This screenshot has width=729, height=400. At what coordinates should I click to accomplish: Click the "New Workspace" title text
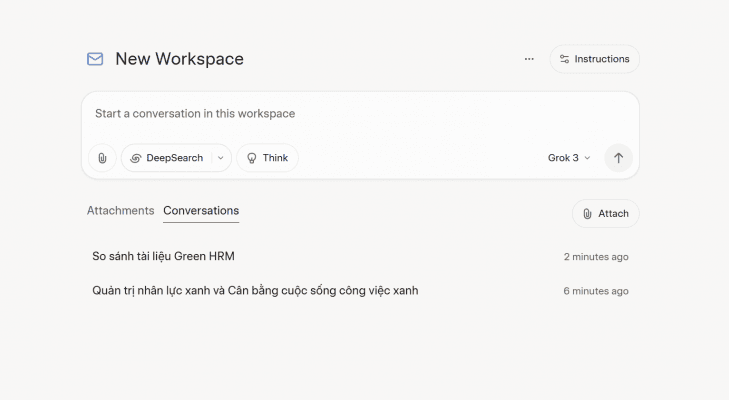pyautogui.click(x=179, y=59)
